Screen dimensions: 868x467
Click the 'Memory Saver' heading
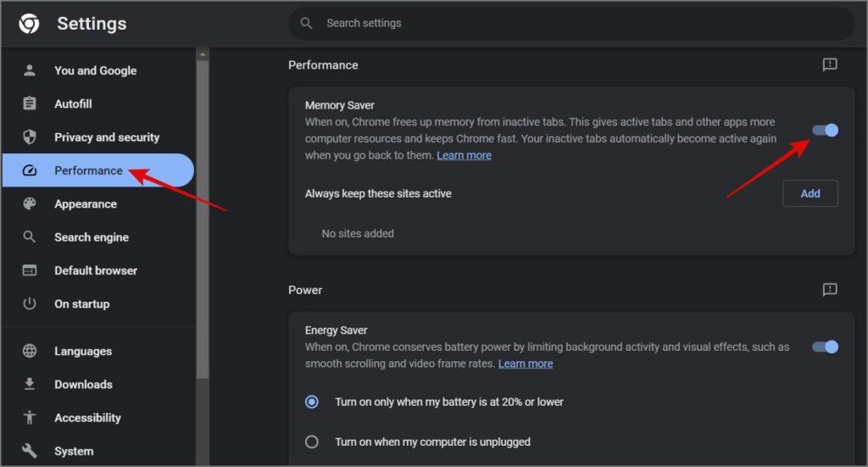point(339,105)
